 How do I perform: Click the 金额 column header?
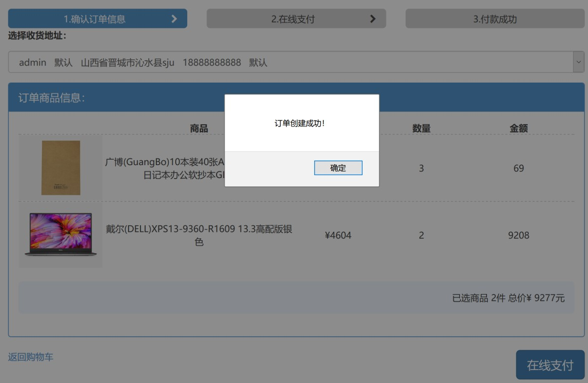(x=519, y=128)
